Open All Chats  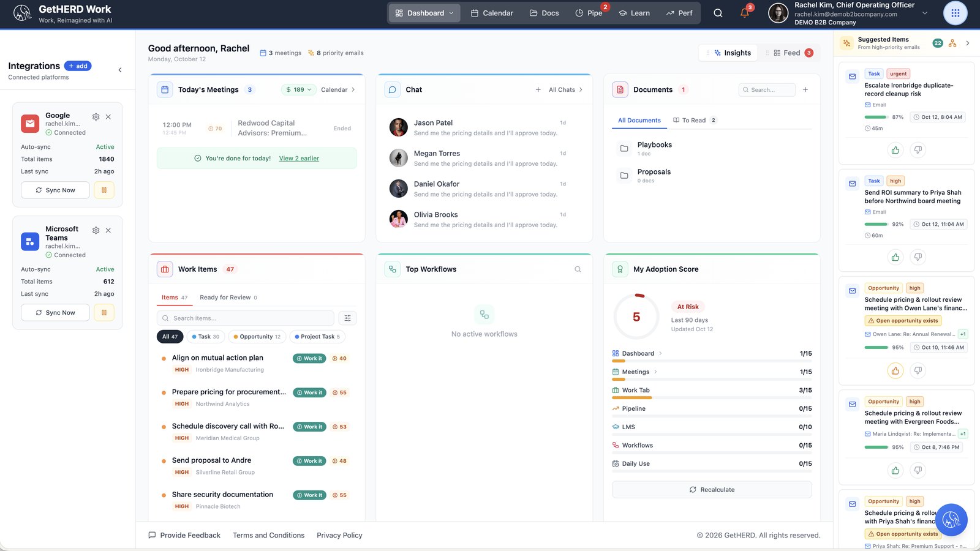(565, 89)
